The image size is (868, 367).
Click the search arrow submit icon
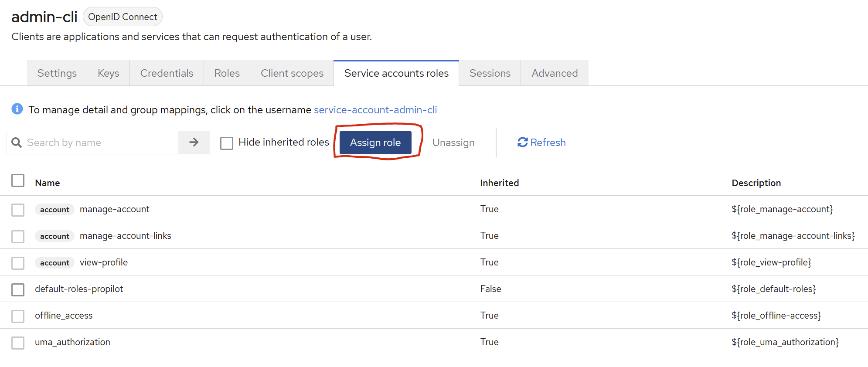194,143
